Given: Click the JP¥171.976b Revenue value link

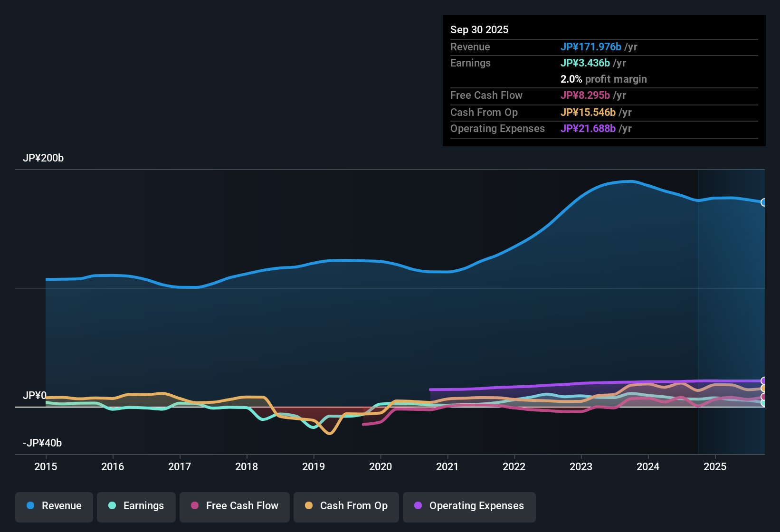Looking at the screenshot, I should tap(591, 47).
